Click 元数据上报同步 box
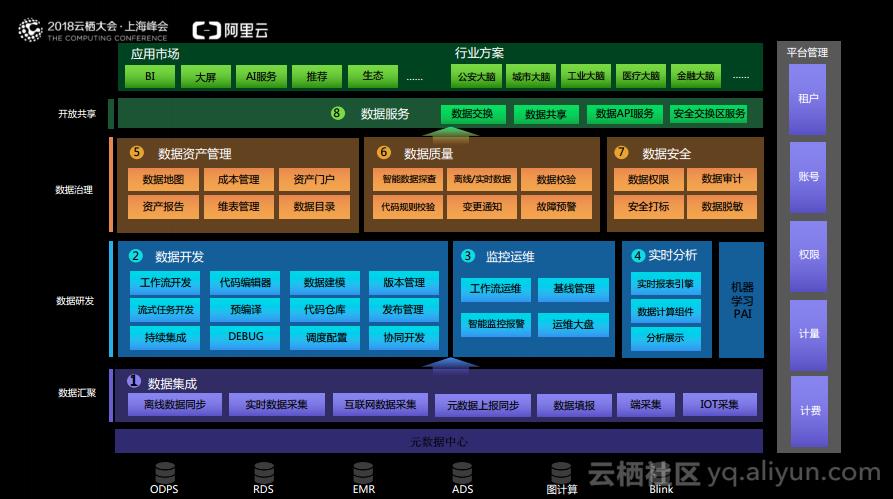 [x=483, y=405]
